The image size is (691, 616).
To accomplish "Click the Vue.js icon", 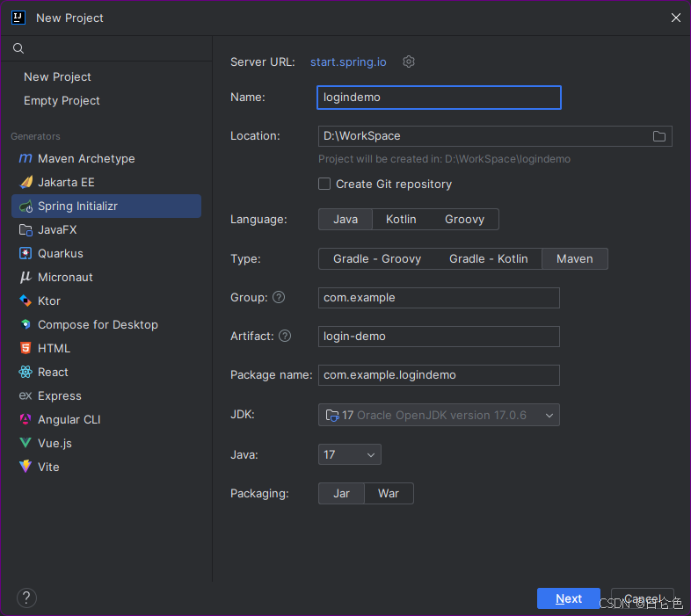I will tap(25, 443).
